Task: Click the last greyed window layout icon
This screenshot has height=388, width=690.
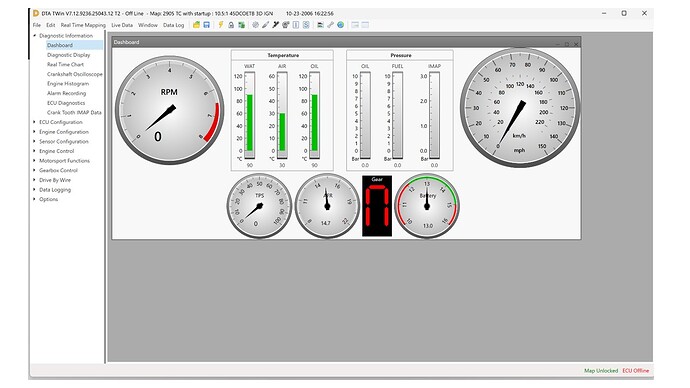Action: tap(365, 25)
